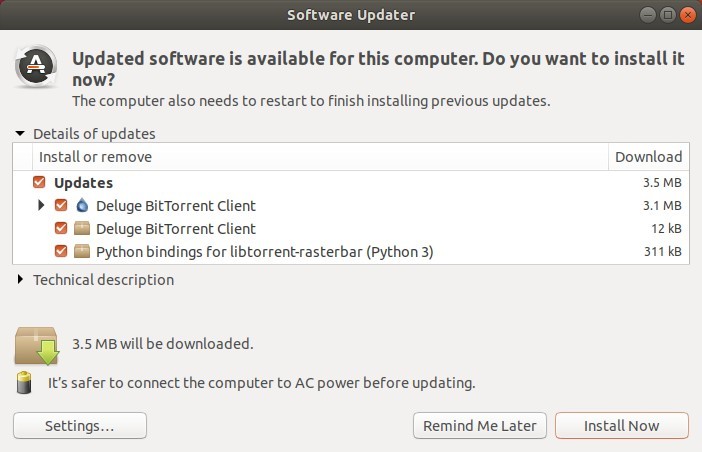This screenshot has width=702, height=452.
Task: Uncheck Python bindings for libtorrent-rasterbar checkbox
Action: click(x=61, y=251)
